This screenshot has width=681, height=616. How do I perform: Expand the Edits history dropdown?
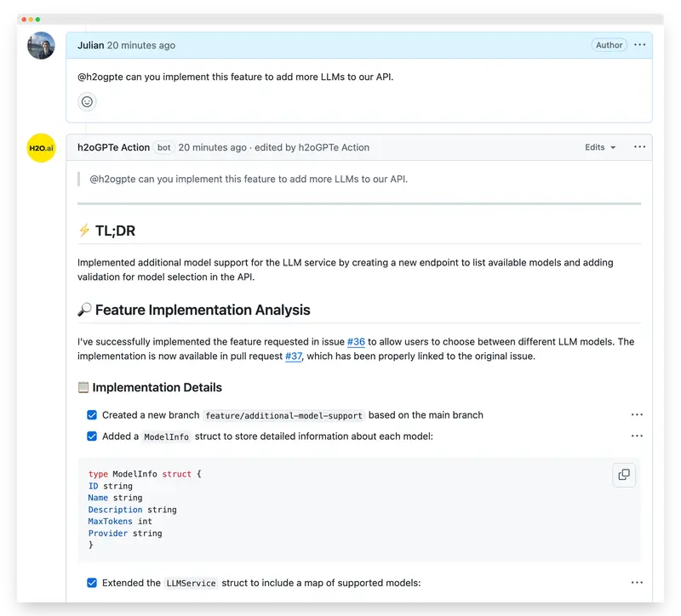click(x=600, y=147)
